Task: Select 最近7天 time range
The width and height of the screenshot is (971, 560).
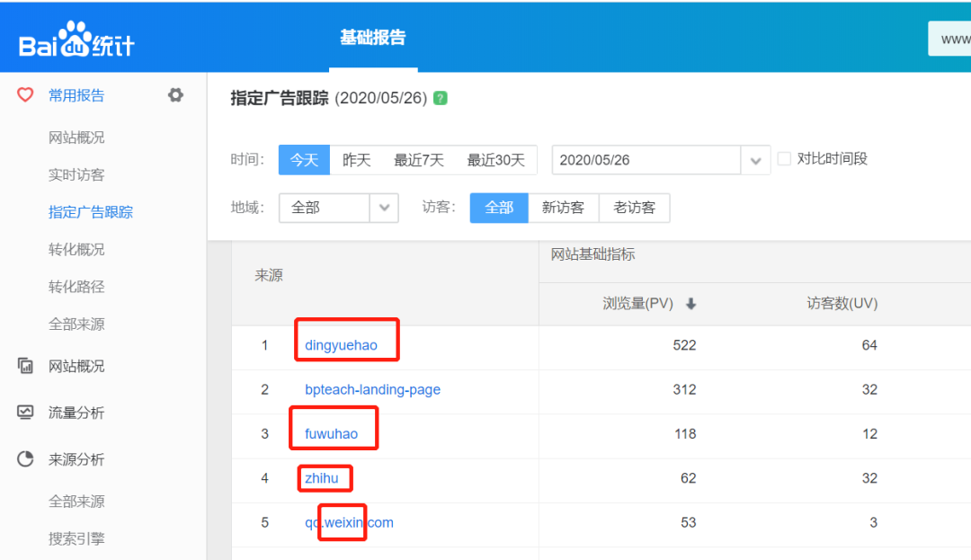Action: point(418,160)
